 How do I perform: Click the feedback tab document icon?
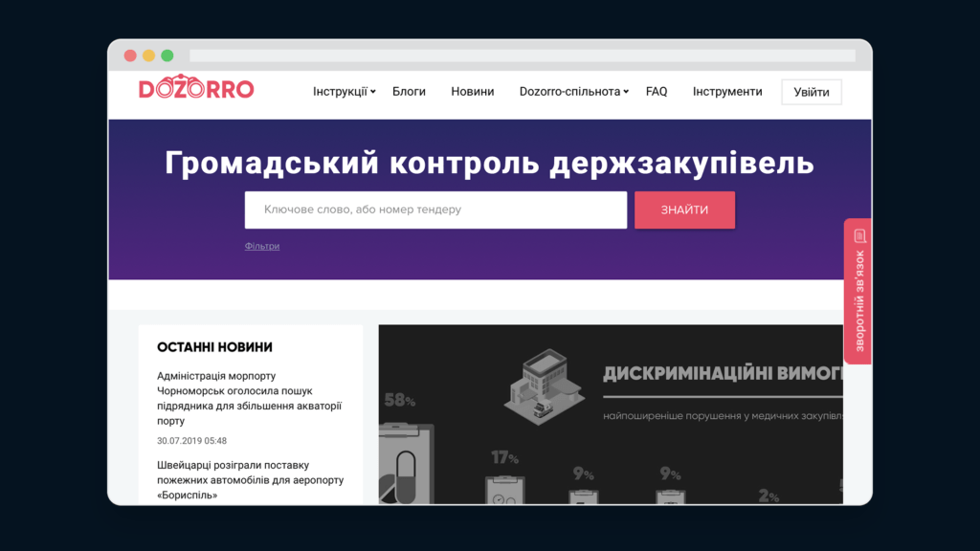pos(860,235)
